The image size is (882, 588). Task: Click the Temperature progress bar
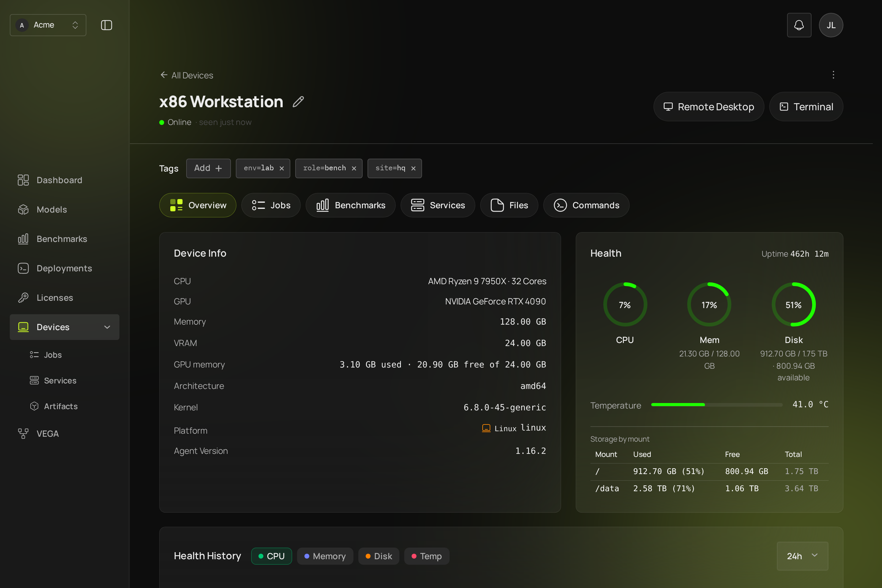717,405
